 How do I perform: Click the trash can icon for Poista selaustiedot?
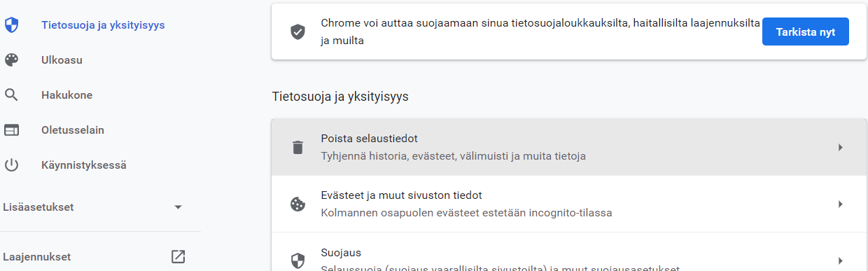click(298, 147)
